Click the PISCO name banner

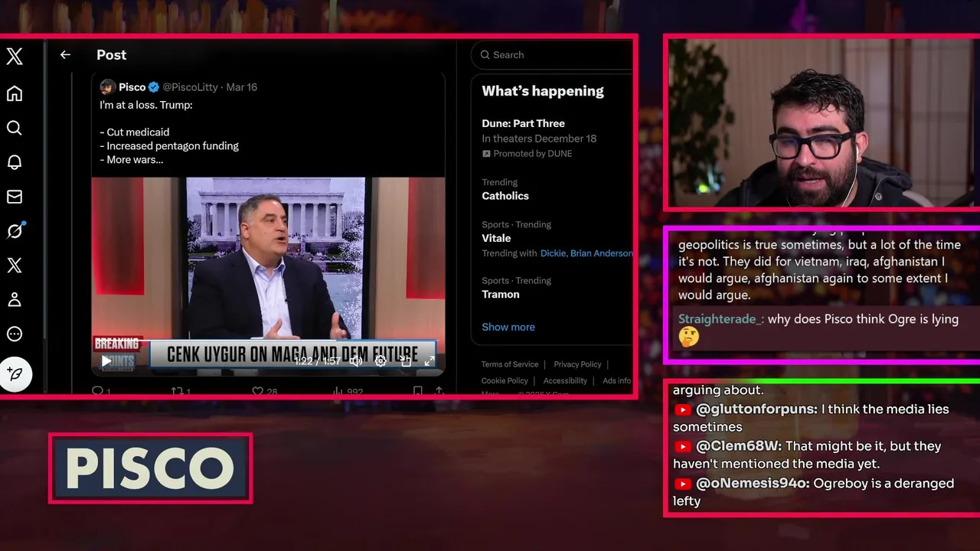pyautogui.click(x=150, y=468)
